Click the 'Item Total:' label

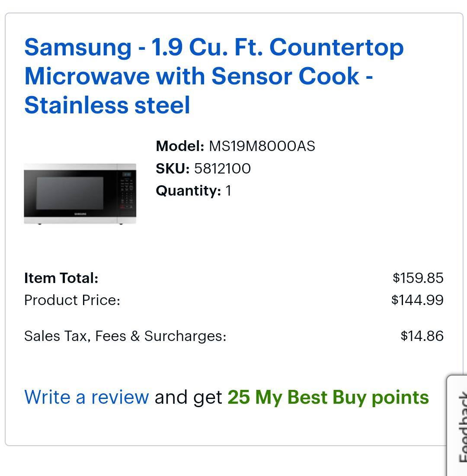coord(61,278)
